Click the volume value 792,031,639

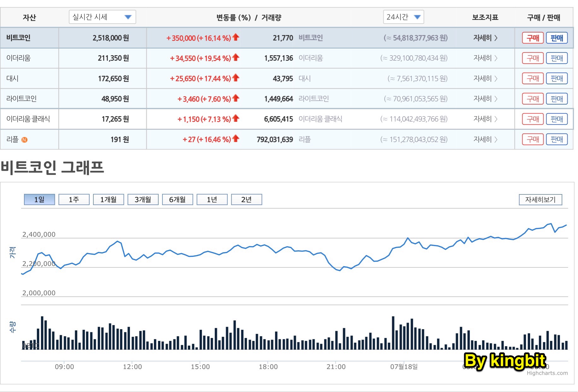275,139
